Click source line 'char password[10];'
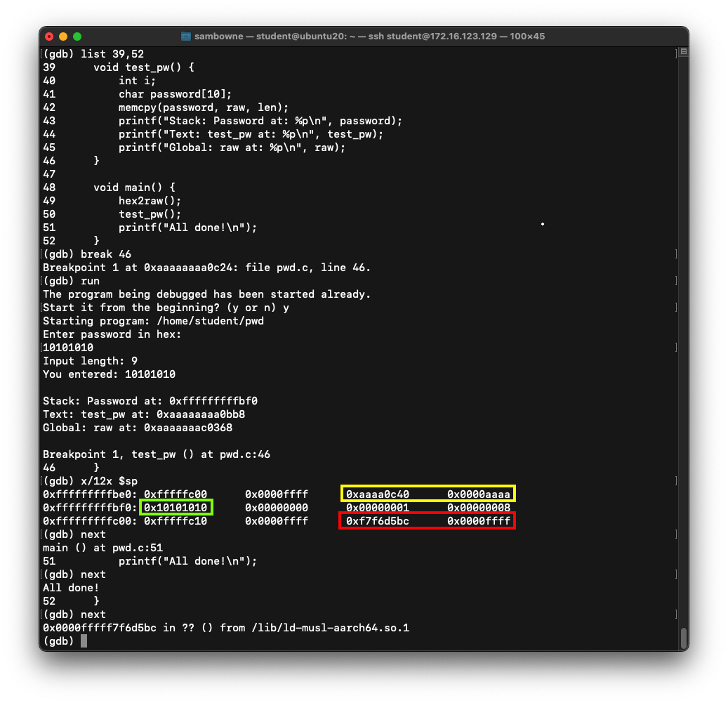This screenshot has height=703, width=728. (x=175, y=94)
